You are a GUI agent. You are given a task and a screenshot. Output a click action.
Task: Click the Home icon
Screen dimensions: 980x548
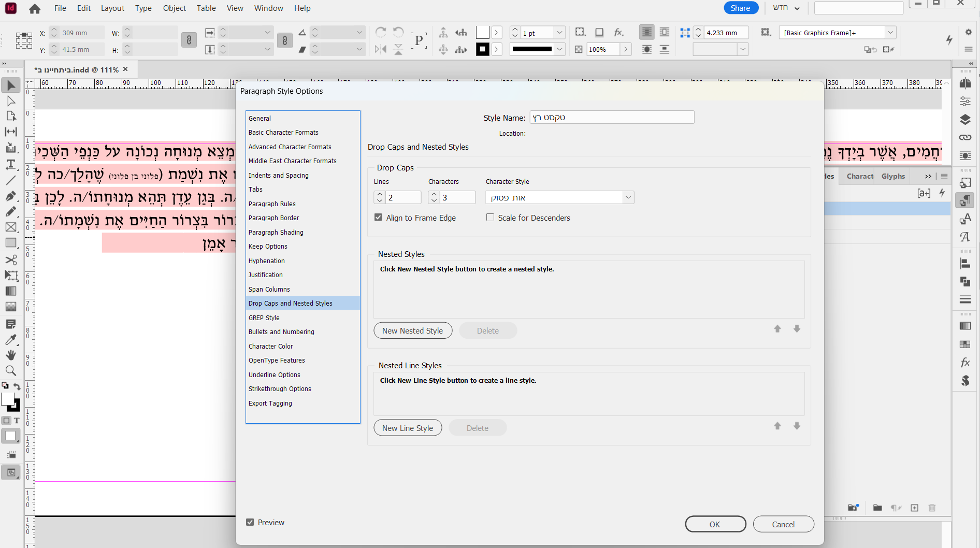[35, 9]
